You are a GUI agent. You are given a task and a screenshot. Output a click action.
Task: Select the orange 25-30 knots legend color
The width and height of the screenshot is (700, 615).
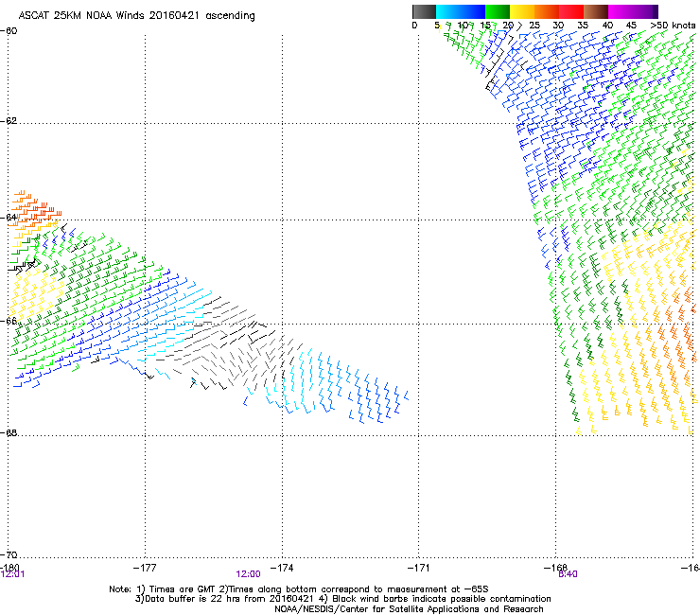pyautogui.click(x=547, y=11)
